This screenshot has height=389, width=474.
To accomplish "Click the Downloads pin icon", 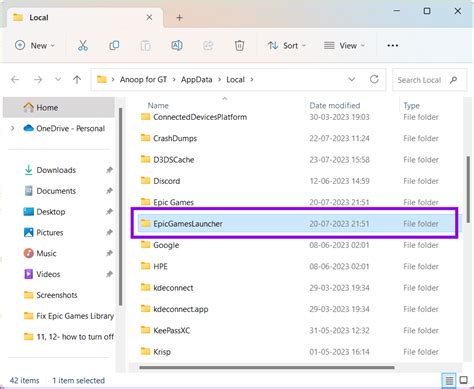I will [x=109, y=170].
